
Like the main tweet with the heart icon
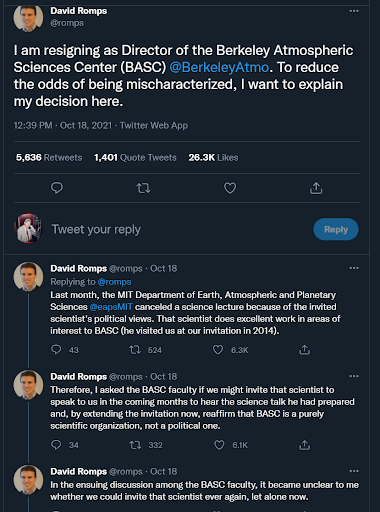pos(230,188)
